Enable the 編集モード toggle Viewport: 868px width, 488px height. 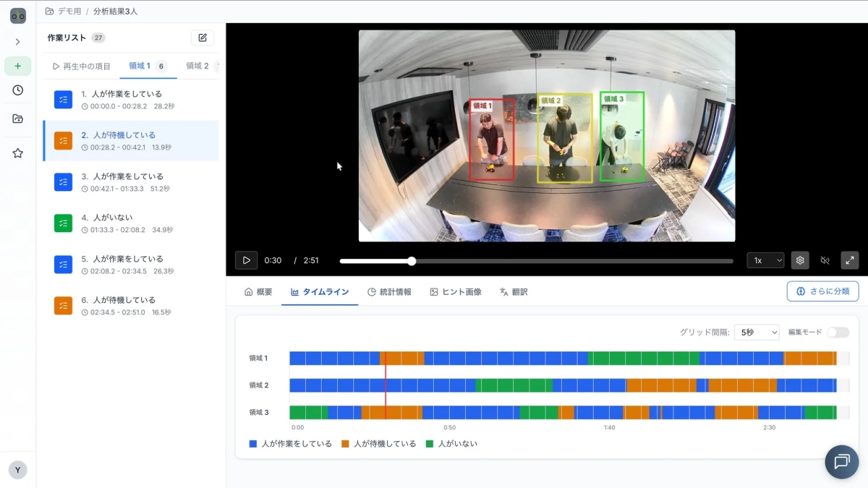click(x=839, y=332)
